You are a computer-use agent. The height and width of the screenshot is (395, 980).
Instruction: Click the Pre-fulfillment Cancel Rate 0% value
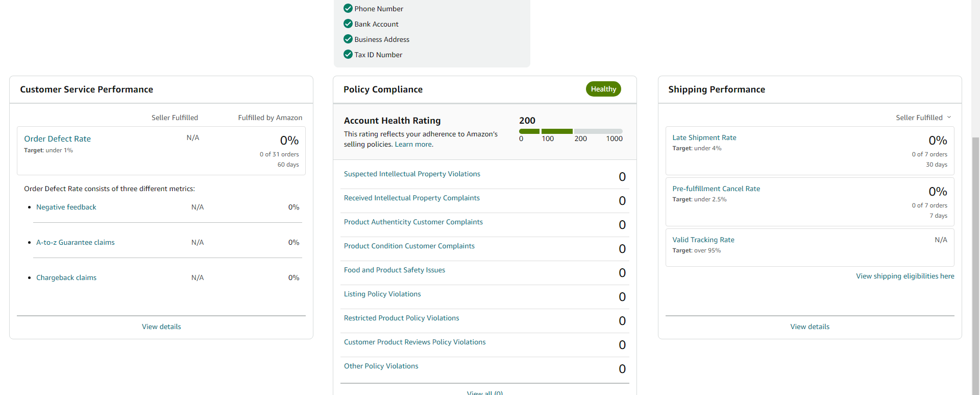tap(938, 192)
